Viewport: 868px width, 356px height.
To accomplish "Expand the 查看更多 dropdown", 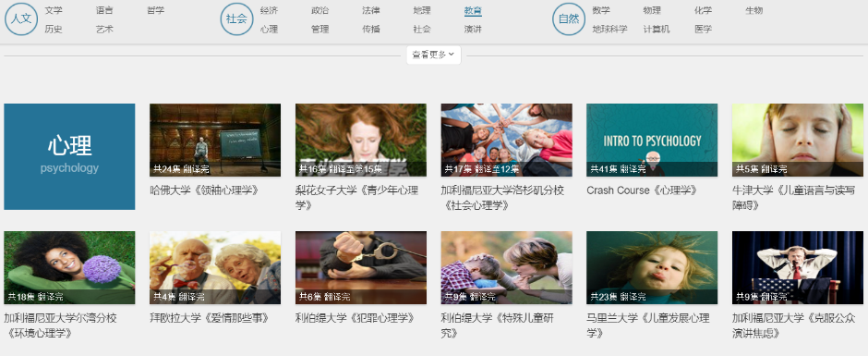I will pos(433,55).
